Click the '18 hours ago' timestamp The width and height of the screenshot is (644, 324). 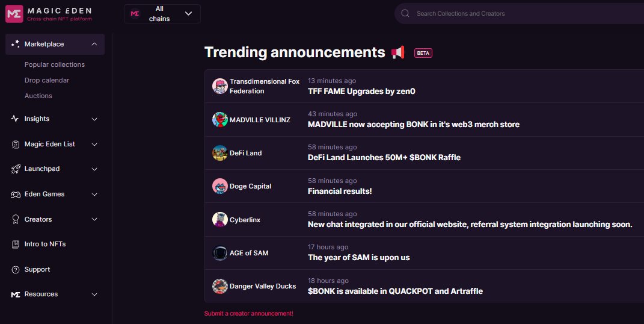328,281
